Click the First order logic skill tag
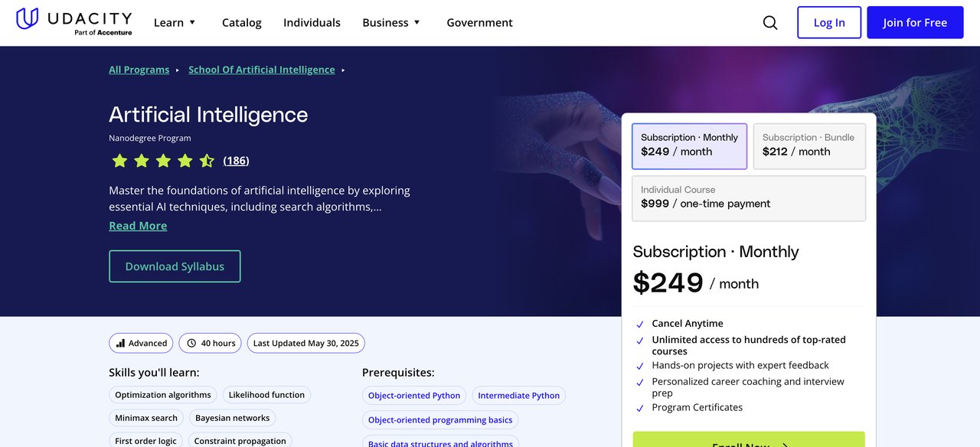The image size is (980, 447). pos(145,440)
